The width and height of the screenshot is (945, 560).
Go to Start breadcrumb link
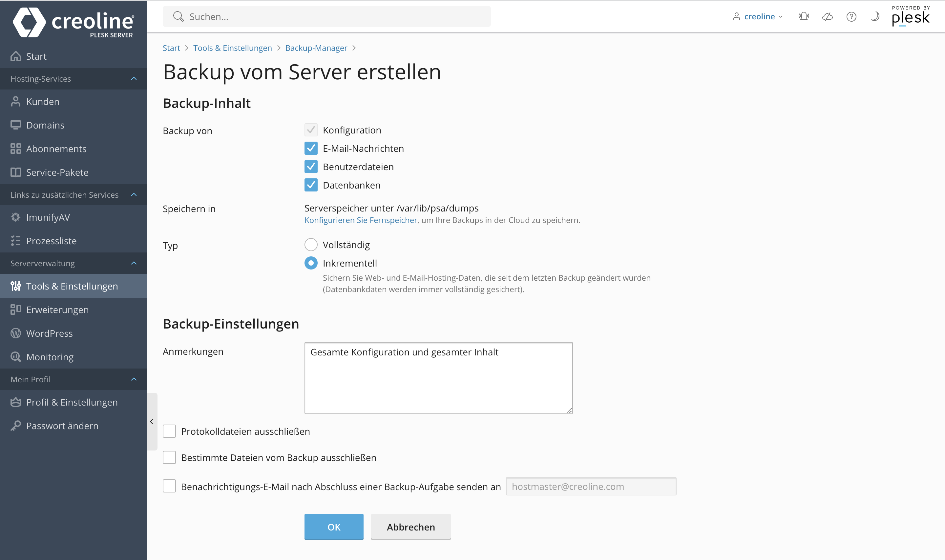171,48
